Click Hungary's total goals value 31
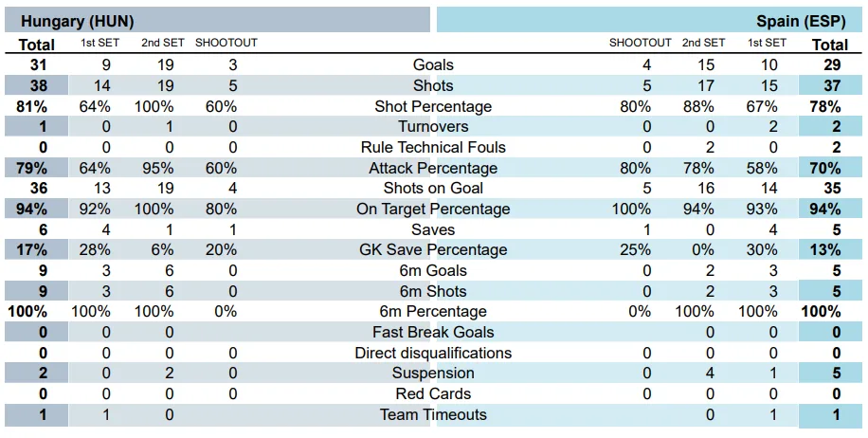This screenshot has width=868, height=438. click(38, 65)
